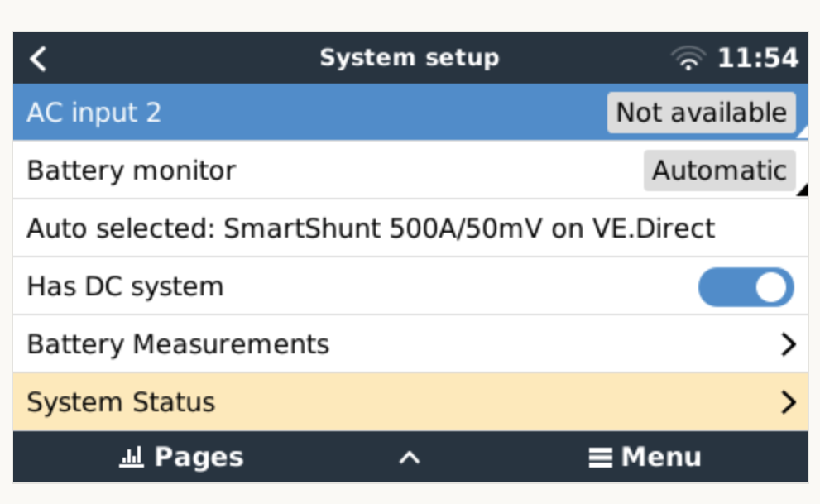Viewport: 820px width, 504px height.
Task: Click the hamburger icon beside Menu
Action: [x=601, y=458]
